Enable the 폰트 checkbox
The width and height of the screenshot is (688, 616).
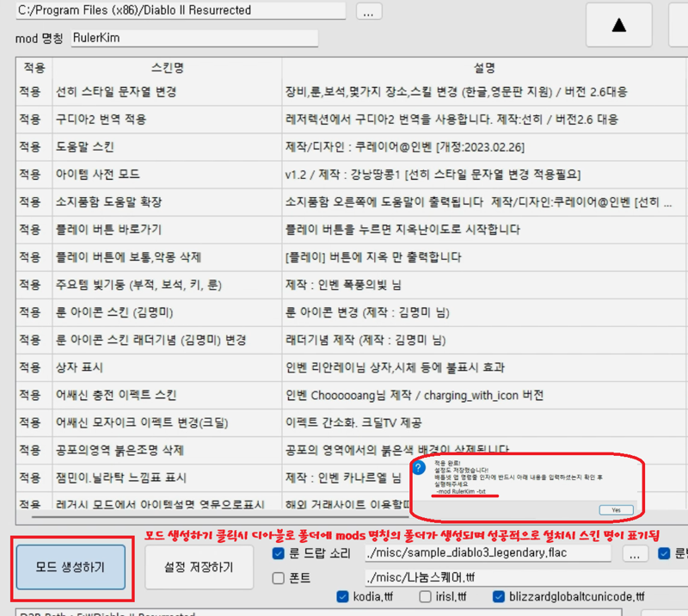coord(278,578)
